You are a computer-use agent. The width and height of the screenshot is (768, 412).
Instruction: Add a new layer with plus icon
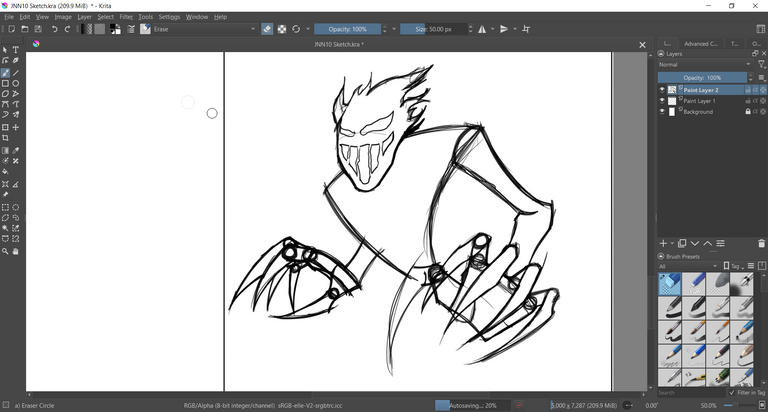(x=663, y=243)
